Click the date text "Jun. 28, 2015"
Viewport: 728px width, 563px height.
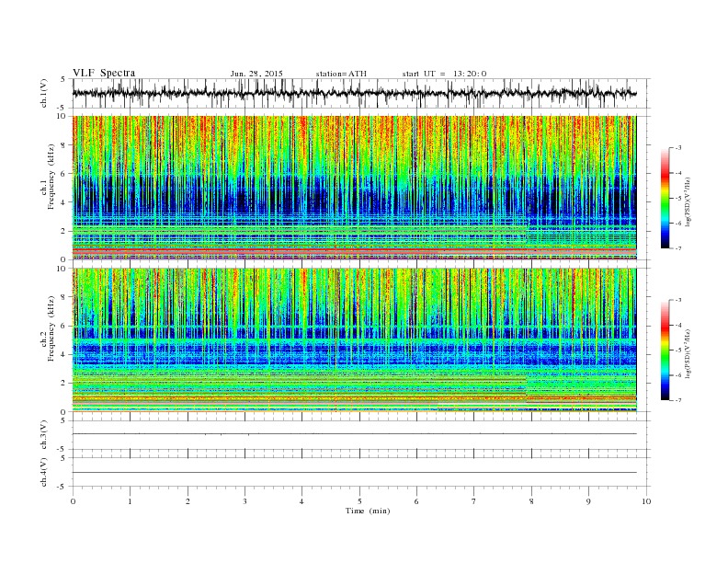(x=256, y=74)
